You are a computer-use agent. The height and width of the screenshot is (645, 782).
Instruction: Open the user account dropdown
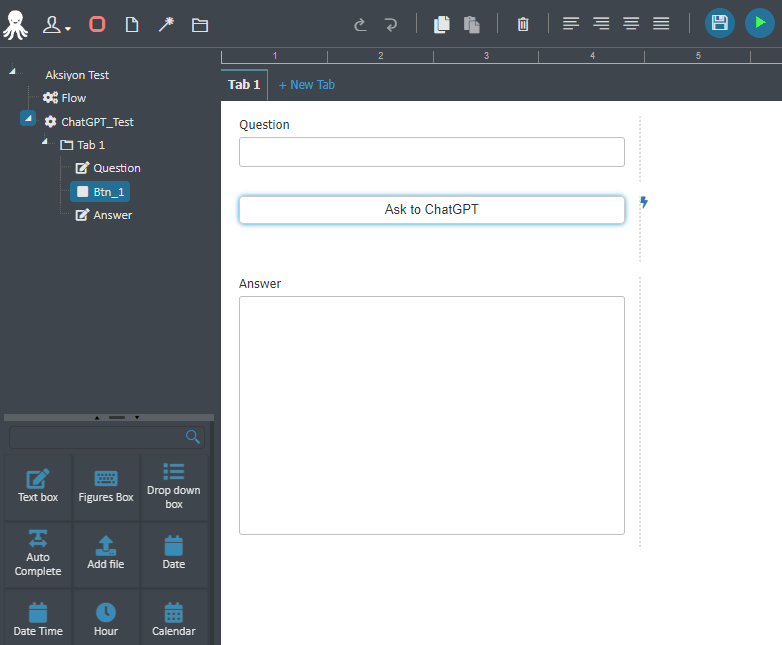coord(56,24)
